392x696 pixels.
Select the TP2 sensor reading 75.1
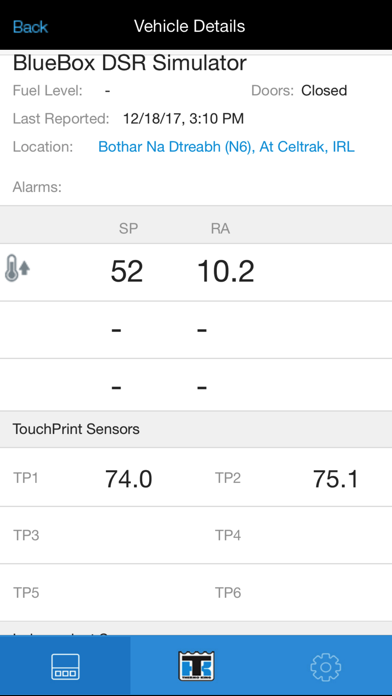pyautogui.click(x=336, y=479)
